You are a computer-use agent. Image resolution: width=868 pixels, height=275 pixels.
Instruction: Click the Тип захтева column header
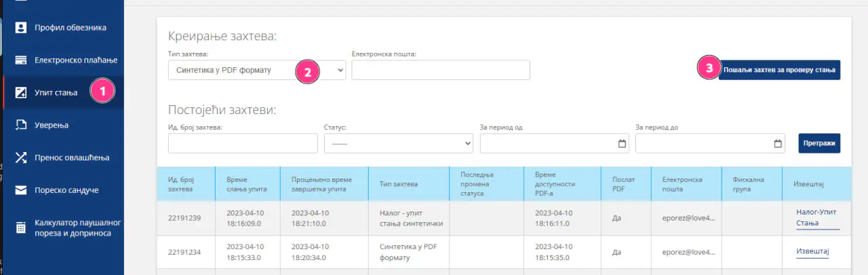[x=398, y=183]
